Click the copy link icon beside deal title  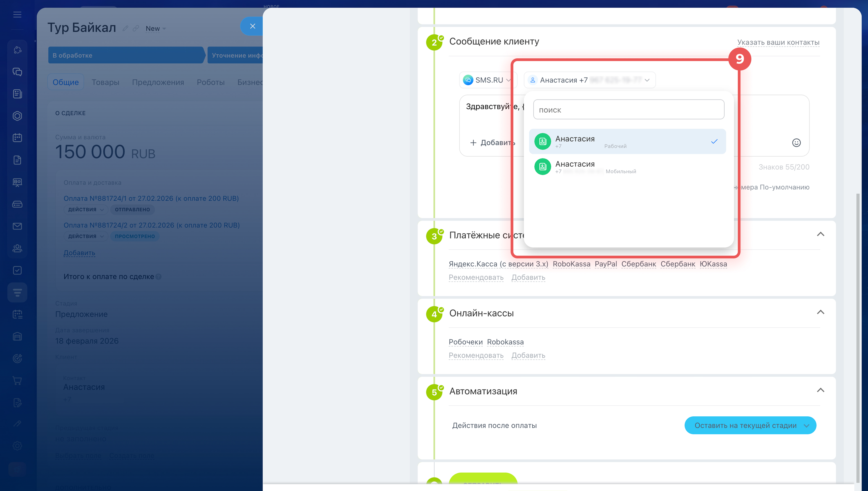click(136, 28)
